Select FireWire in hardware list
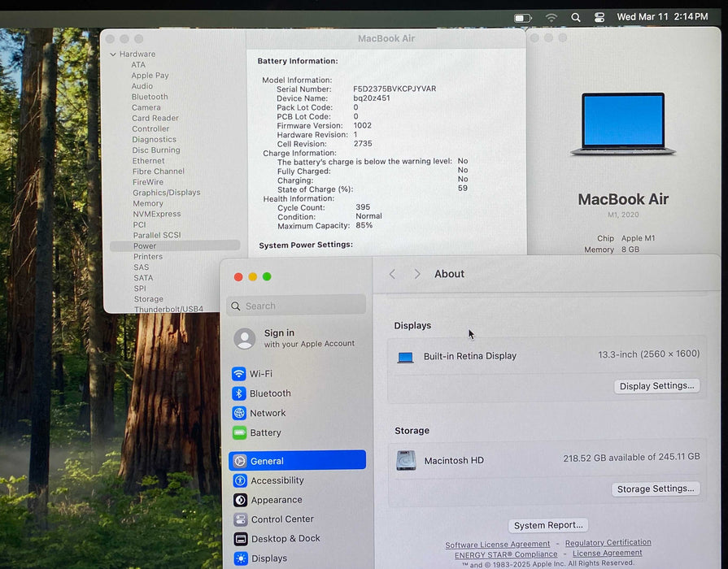The height and width of the screenshot is (569, 728). (148, 182)
